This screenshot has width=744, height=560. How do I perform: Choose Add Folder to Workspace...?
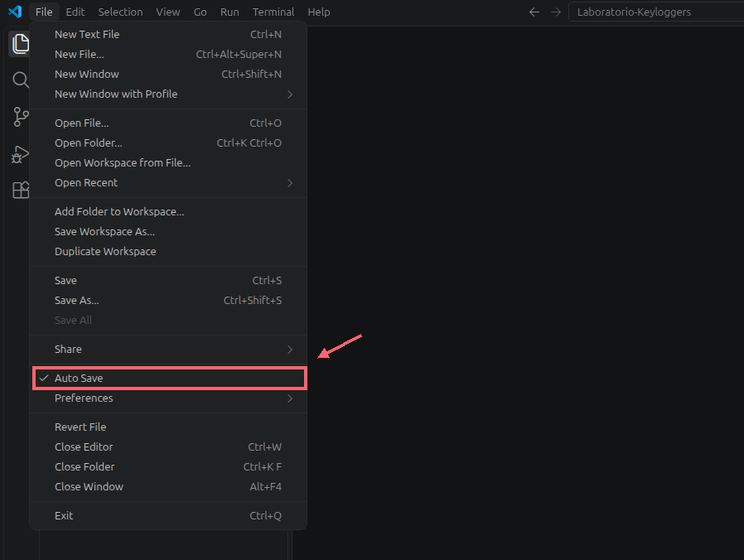click(169, 212)
